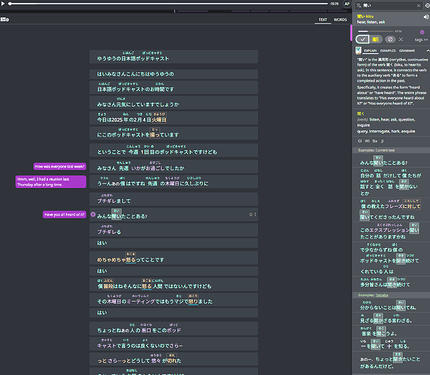
Task: Open the more options dots on the みんな聞いたことある row
Action: 255,214
